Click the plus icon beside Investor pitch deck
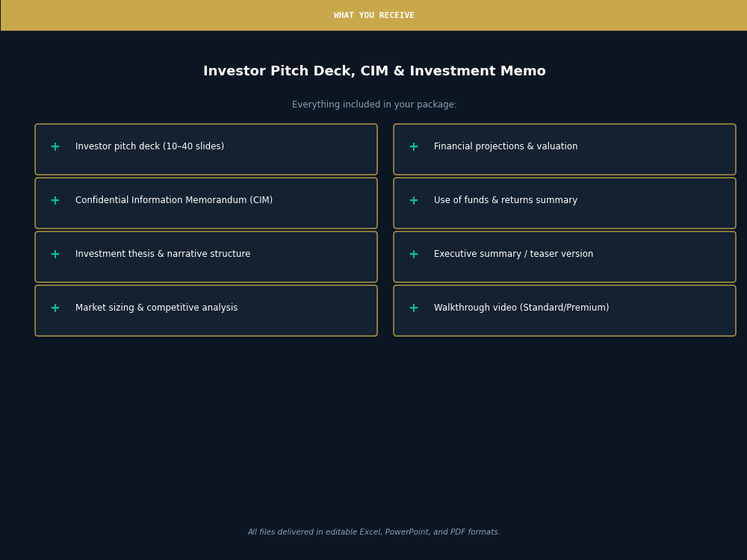This screenshot has width=747, height=560. (55, 146)
